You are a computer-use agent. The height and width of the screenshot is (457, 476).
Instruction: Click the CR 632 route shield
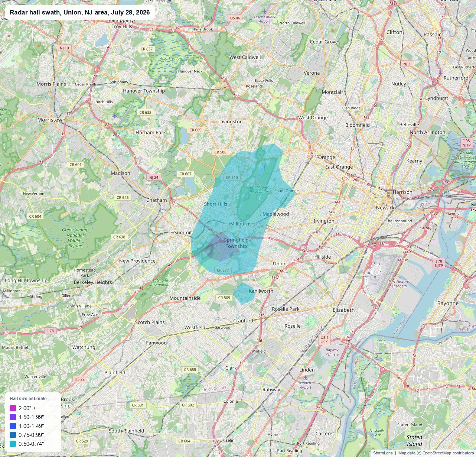pos(145,112)
